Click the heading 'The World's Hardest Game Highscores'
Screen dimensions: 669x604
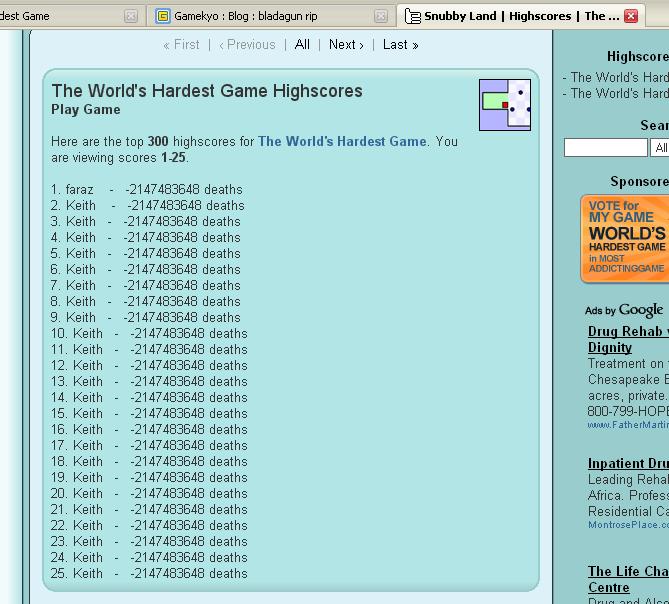pyautogui.click(x=207, y=91)
